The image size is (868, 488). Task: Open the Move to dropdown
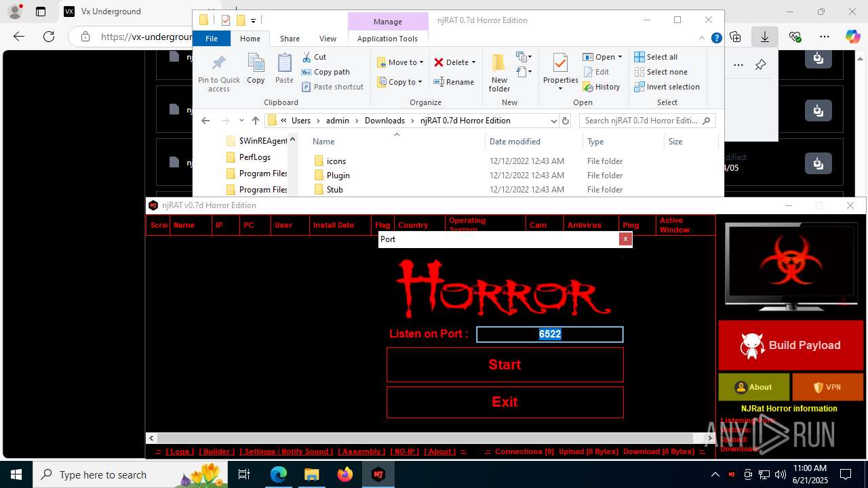pyautogui.click(x=400, y=62)
